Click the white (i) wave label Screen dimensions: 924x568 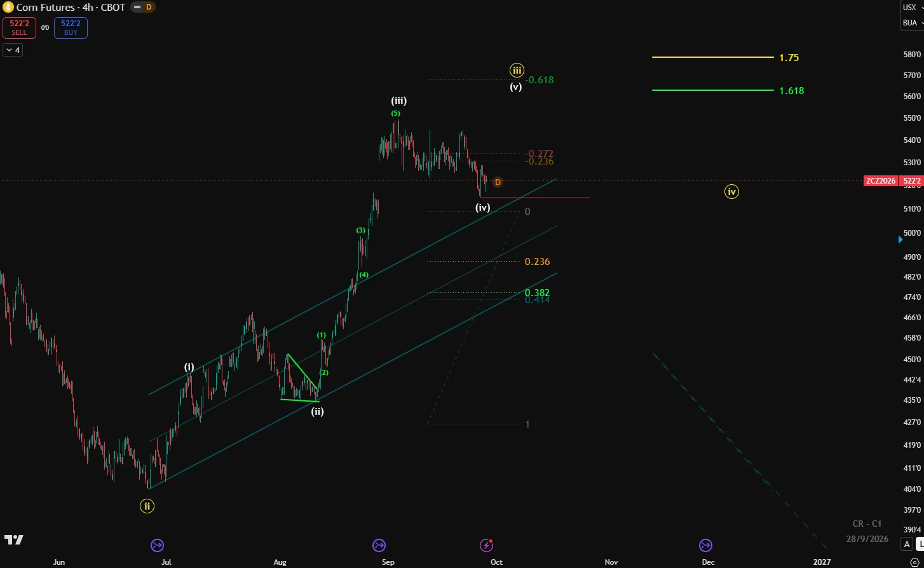click(x=189, y=367)
